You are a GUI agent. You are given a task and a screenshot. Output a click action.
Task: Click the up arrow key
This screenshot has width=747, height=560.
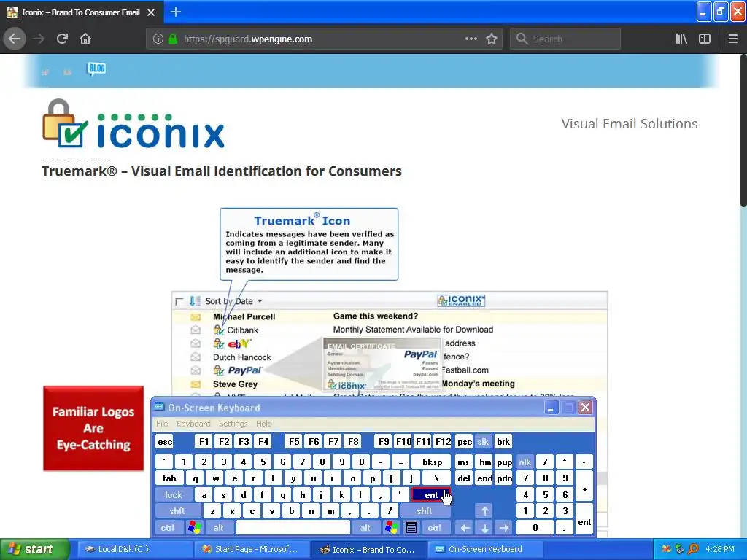pyautogui.click(x=485, y=511)
